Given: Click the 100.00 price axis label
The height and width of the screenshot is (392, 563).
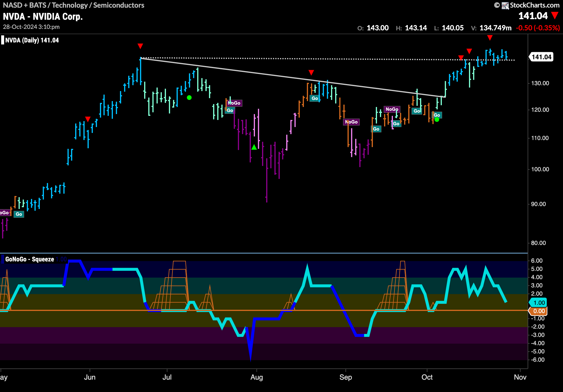Looking at the screenshot, I should point(540,169).
